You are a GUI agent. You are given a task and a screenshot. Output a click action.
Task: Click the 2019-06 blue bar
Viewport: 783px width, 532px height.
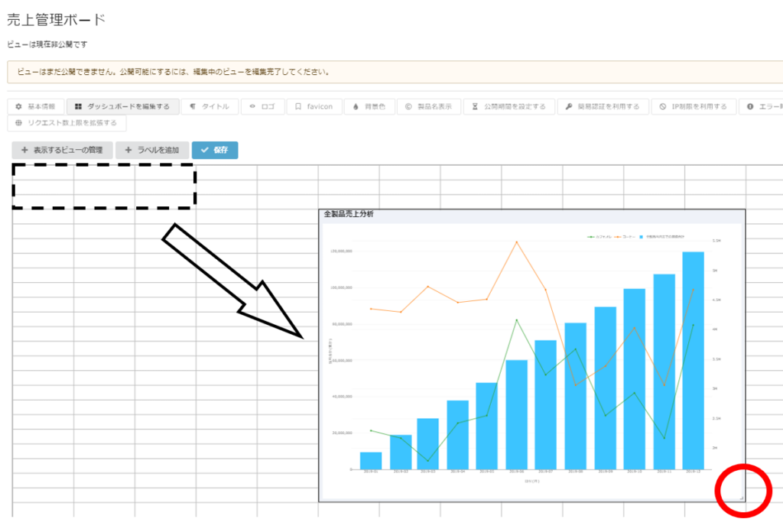pos(516,415)
